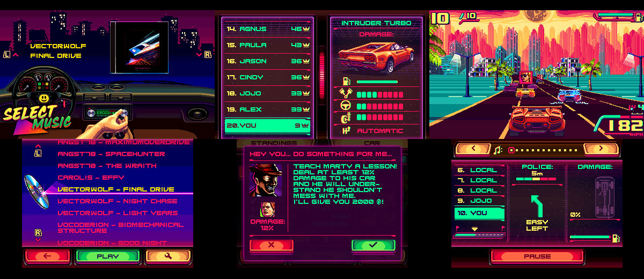Image resolution: width=644 pixels, height=279 pixels.
Task: Click the 182 speedometer readout
Action: click(625, 126)
